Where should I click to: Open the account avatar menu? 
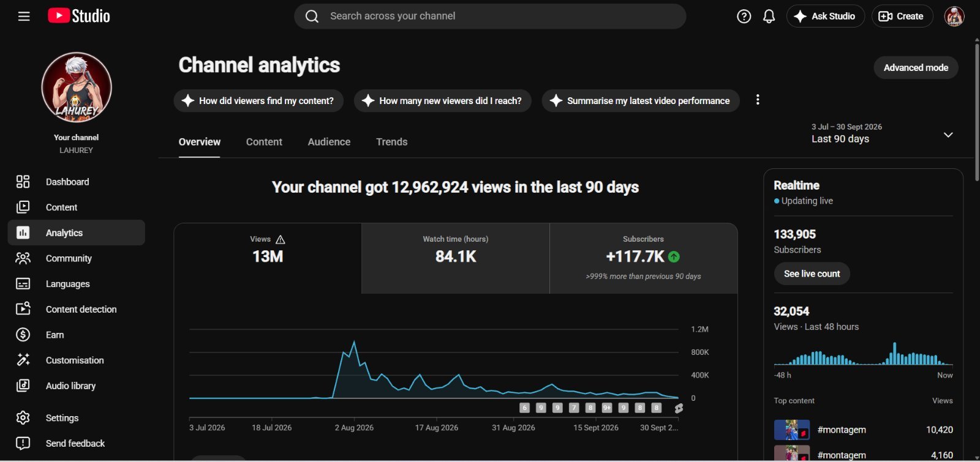coord(954,17)
